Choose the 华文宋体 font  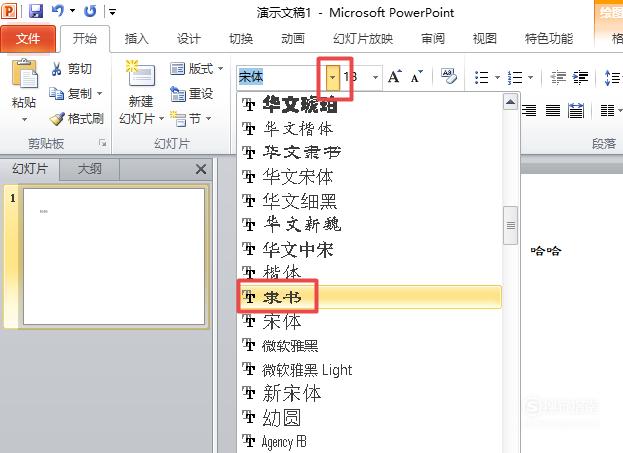370,177
